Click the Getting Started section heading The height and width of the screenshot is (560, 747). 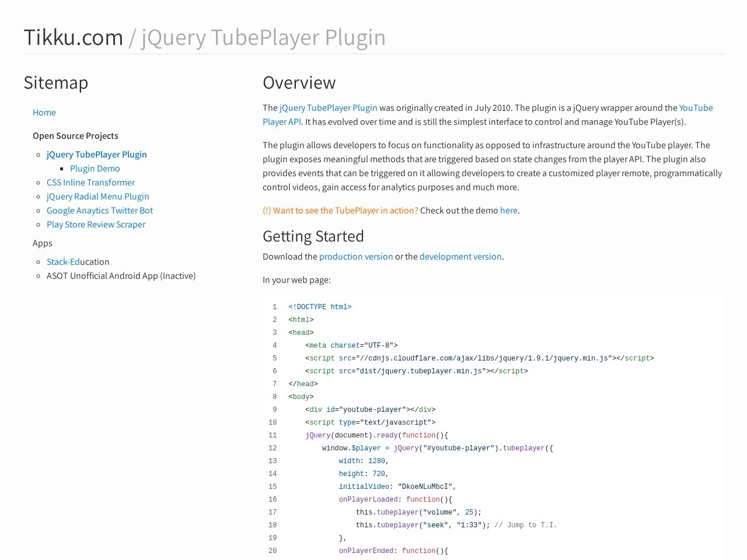[x=313, y=236]
